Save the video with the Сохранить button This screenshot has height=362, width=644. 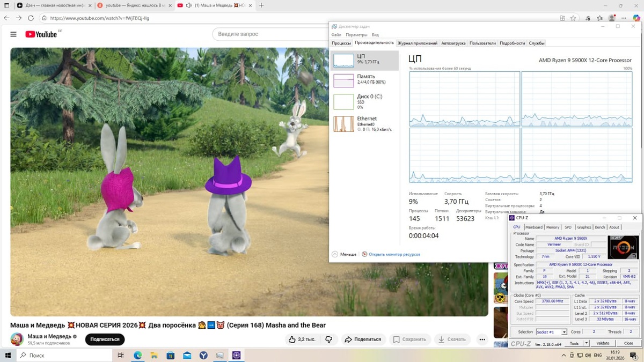(x=409, y=339)
